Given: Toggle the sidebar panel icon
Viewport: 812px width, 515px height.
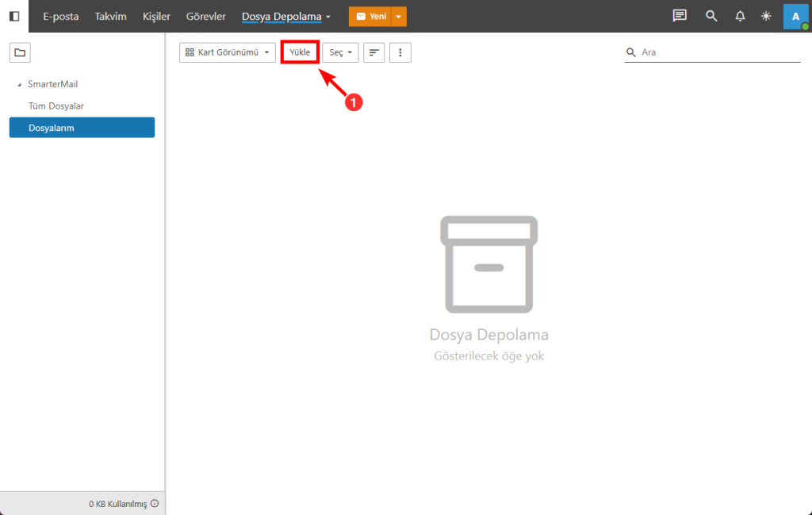Looking at the screenshot, I should [x=14, y=16].
